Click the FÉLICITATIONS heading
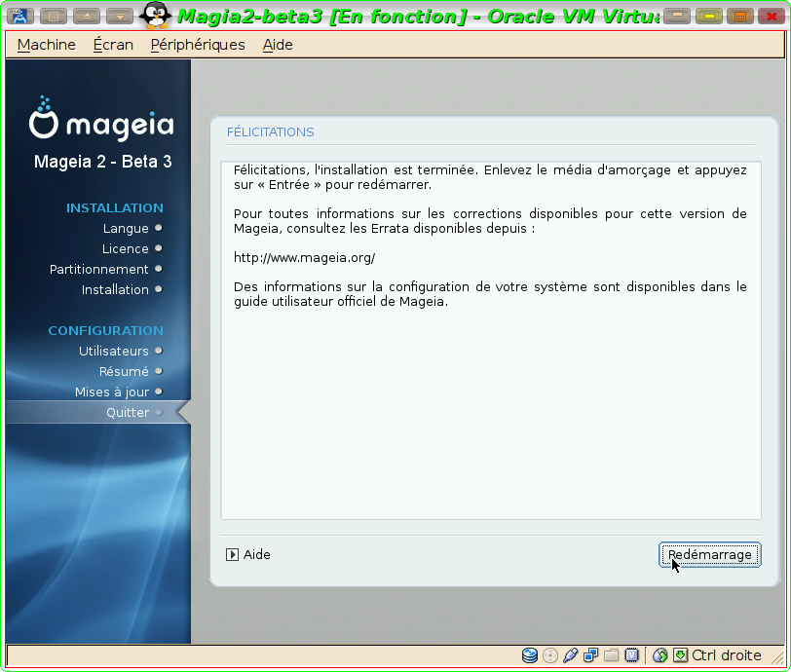The height and width of the screenshot is (672, 791). [x=271, y=132]
